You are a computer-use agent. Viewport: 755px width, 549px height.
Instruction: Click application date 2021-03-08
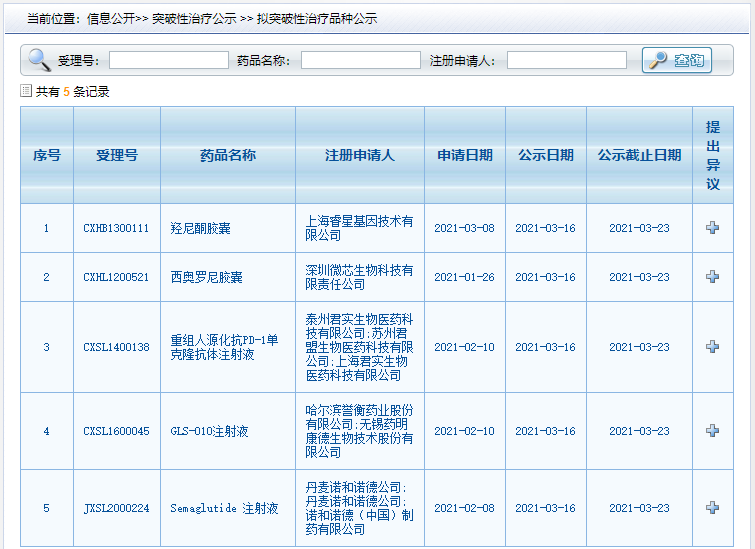click(464, 228)
